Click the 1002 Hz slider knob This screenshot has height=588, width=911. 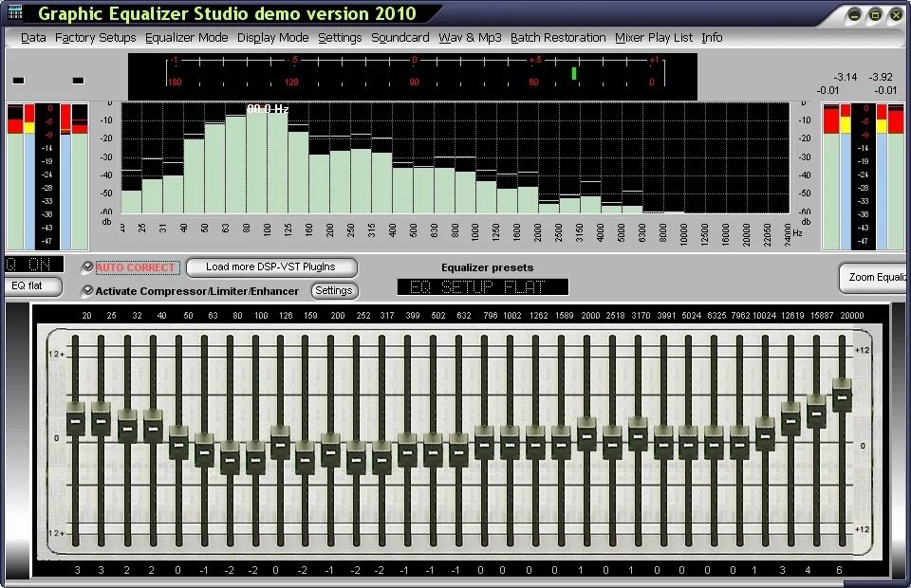click(x=510, y=443)
